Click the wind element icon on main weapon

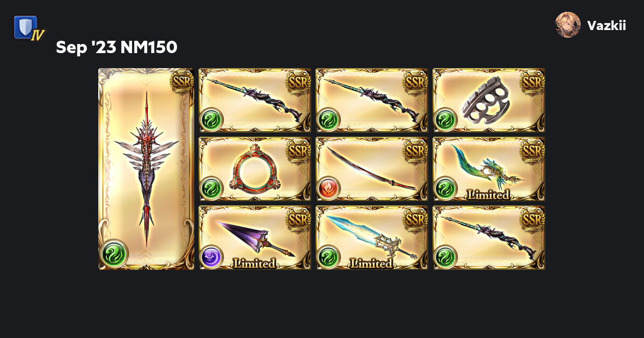[114, 254]
